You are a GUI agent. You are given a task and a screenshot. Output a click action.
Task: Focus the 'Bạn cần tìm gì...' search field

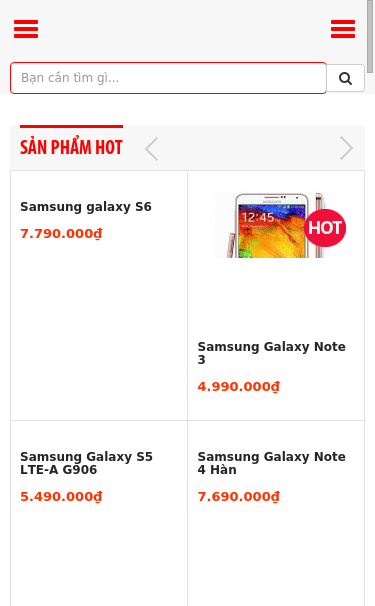(x=168, y=78)
